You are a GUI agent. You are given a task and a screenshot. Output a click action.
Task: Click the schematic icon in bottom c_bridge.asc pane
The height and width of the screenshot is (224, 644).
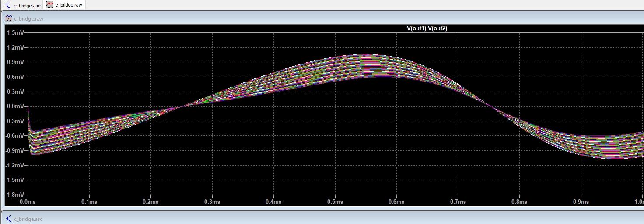coord(8,219)
